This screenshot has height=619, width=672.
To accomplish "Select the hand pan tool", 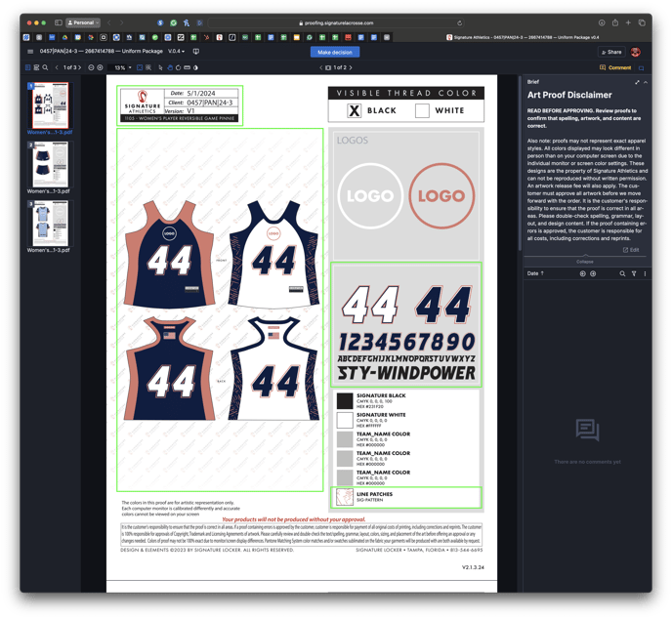I will coord(169,68).
